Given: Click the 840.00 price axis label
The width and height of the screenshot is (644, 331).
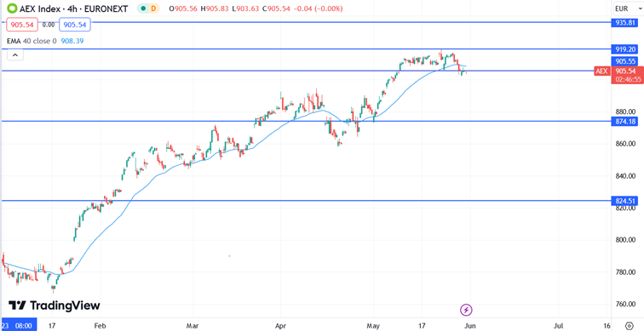Looking at the screenshot, I should [x=624, y=176].
